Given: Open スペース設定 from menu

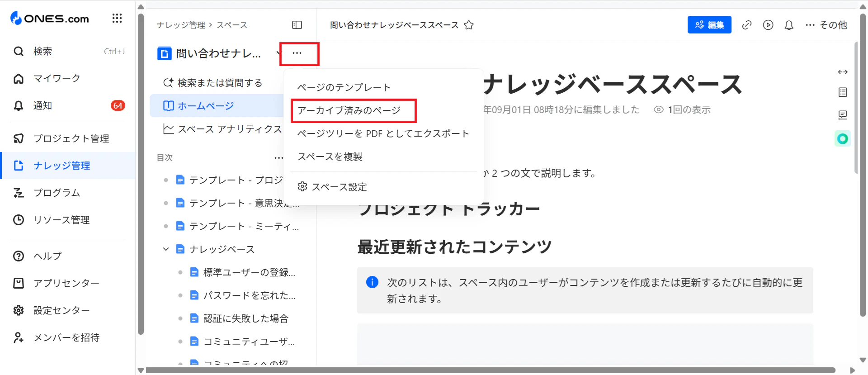Looking at the screenshot, I should click(x=383, y=187).
